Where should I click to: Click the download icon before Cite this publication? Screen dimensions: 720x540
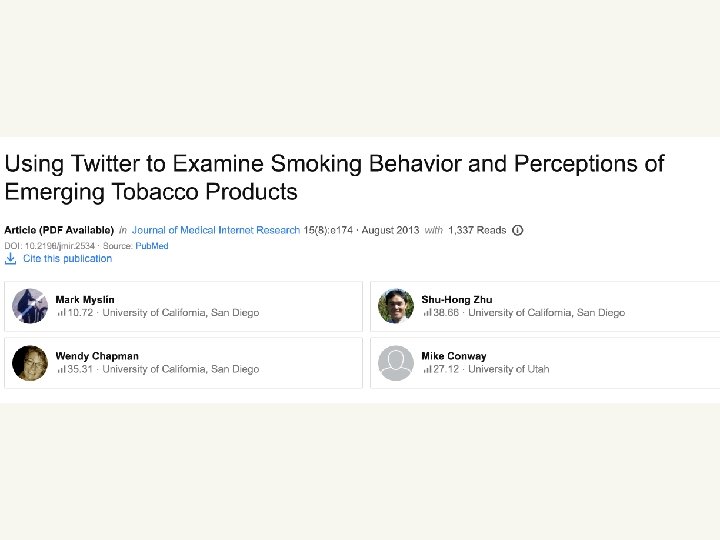[11, 258]
